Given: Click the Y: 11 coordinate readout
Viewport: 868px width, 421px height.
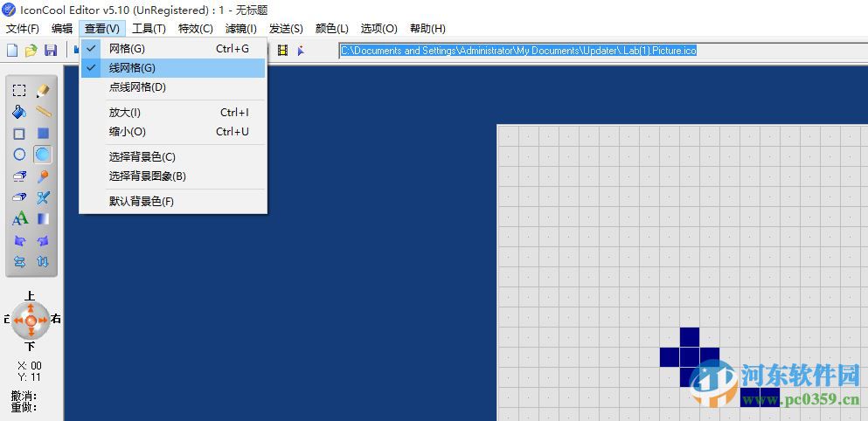Looking at the screenshot, I should tap(30, 377).
